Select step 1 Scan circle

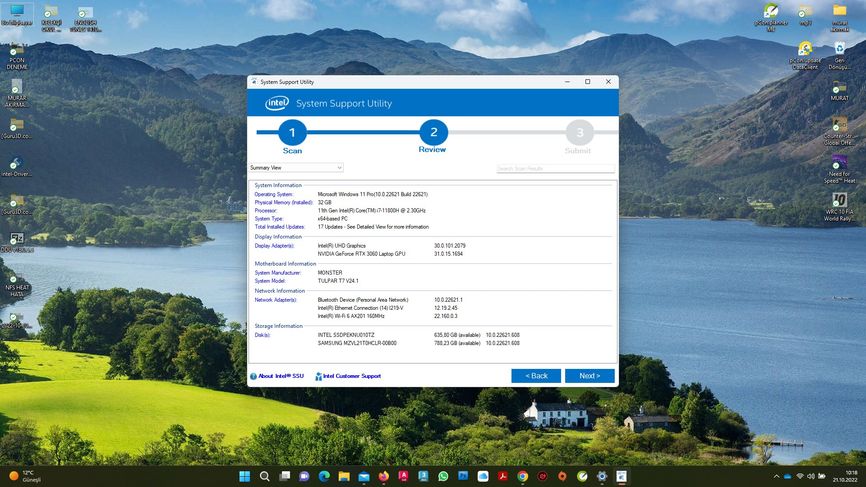tap(292, 133)
